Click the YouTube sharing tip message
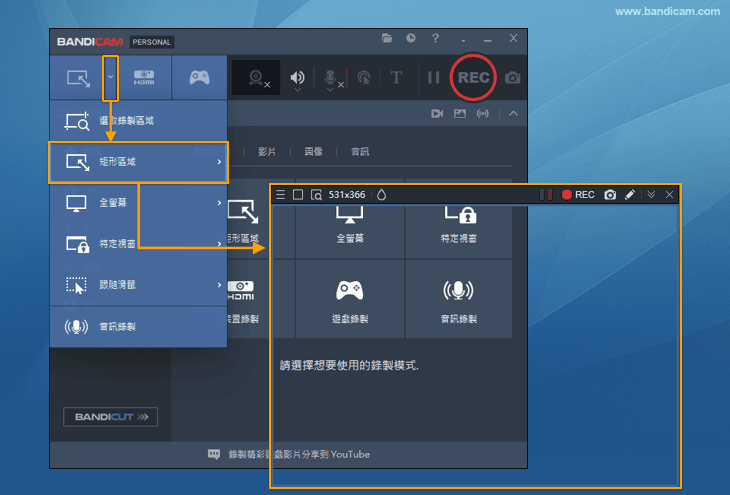Image resolution: width=730 pixels, height=495 pixels. (x=299, y=454)
